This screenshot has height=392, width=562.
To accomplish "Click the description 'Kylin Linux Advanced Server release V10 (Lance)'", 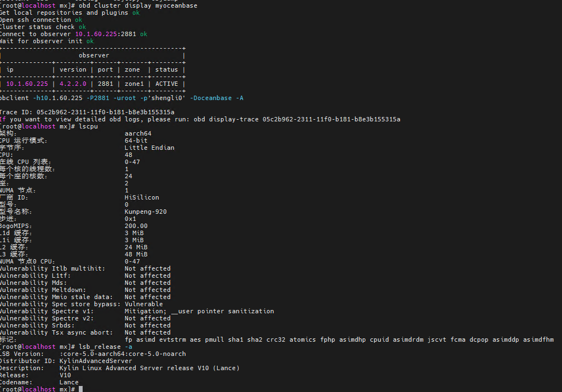I will point(149,368).
